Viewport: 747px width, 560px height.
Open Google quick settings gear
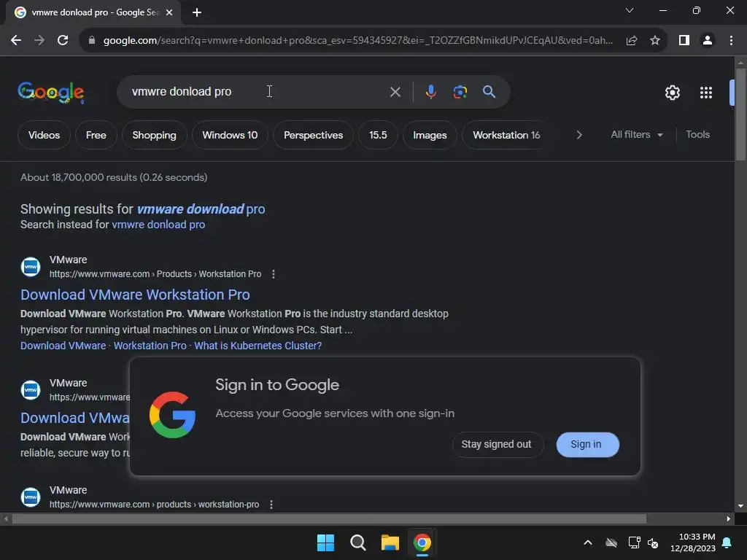[672, 93]
